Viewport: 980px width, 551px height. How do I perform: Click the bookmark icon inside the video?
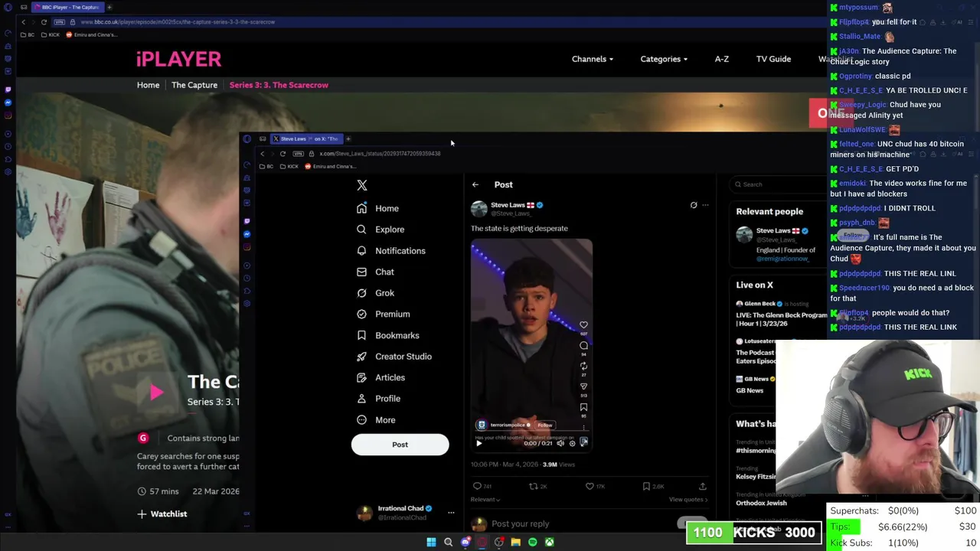[583, 407]
